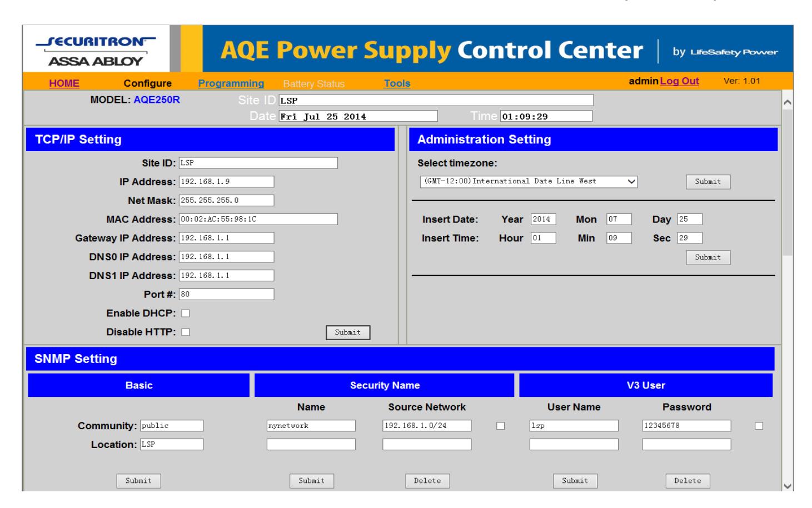Viewport: 812px width, 508px height.
Task: Click the Min input field
Action: pyautogui.click(x=619, y=238)
